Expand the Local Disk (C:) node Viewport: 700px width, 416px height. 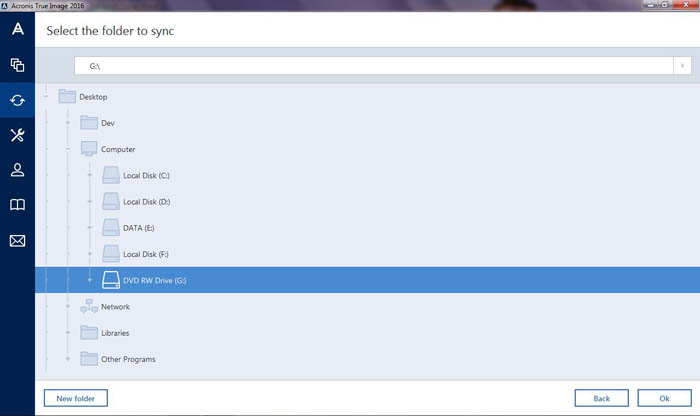[x=90, y=175]
